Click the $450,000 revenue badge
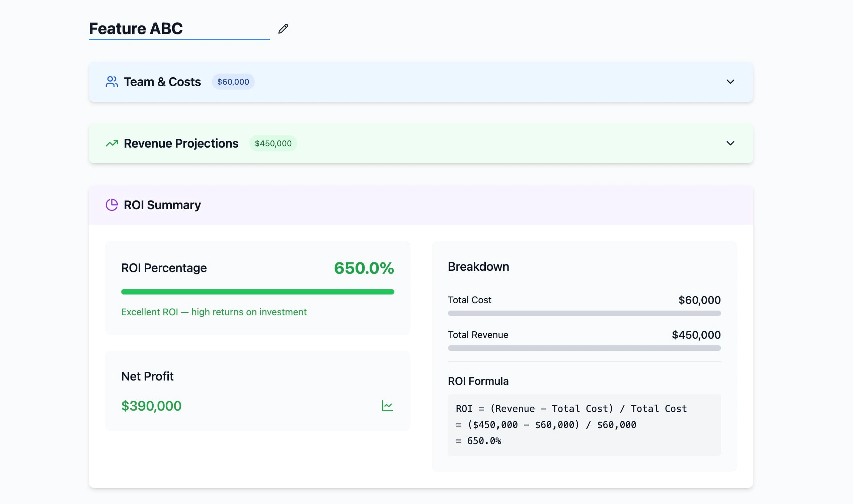Screen dimensions: 853x504 tap(273, 143)
